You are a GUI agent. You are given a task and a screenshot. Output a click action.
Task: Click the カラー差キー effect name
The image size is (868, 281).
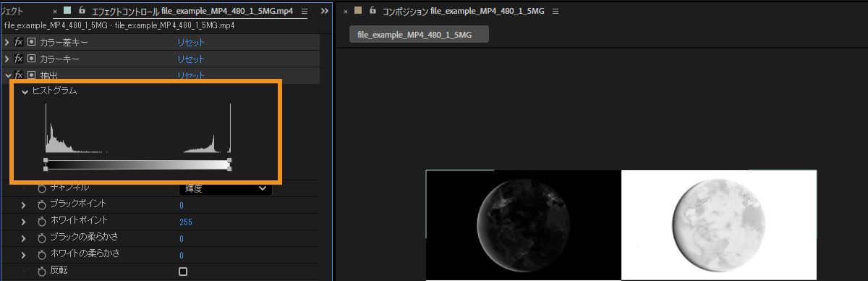[64, 43]
